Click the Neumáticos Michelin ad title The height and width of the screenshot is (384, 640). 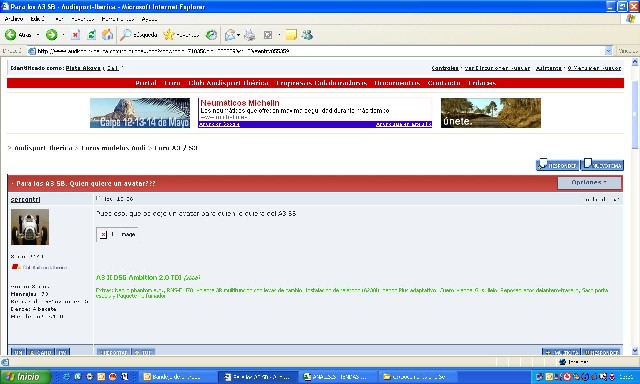coord(240,103)
